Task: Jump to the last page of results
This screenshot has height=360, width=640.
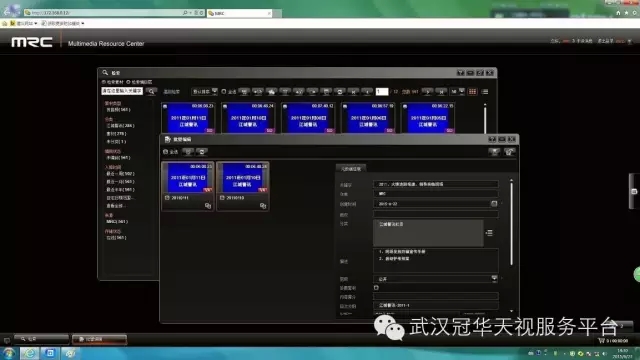Action: pyautogui.click(x=441, y=92)
